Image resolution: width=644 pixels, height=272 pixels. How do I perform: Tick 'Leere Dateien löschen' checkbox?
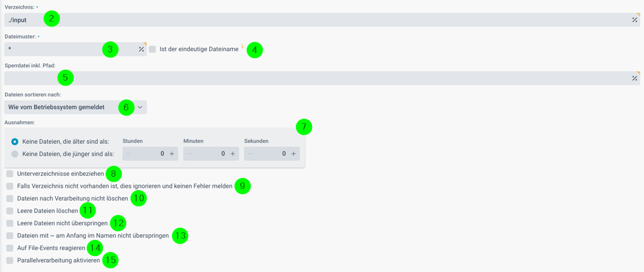pyautogui.click(x=10, y=211)
